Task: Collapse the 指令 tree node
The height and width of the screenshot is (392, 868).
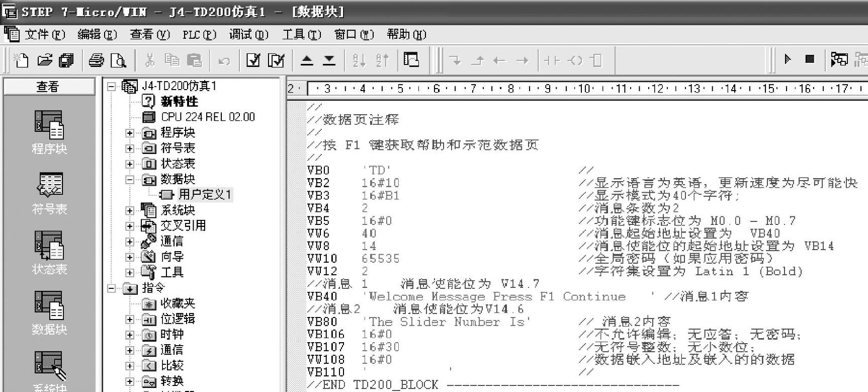Action: (111, 289)
